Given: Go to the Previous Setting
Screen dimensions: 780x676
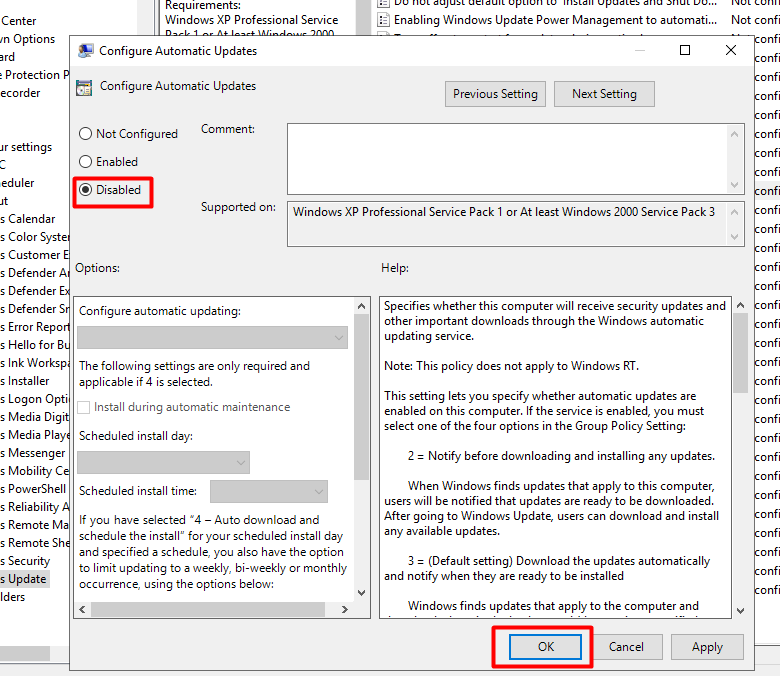Looking at the screenshot, I should pyautogui.click(x=495, y=94).
